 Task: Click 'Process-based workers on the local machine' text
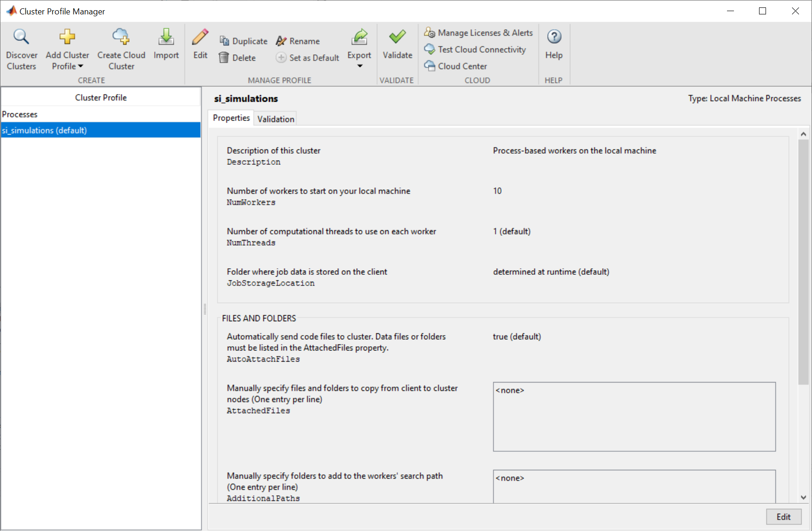pos(574,150)
